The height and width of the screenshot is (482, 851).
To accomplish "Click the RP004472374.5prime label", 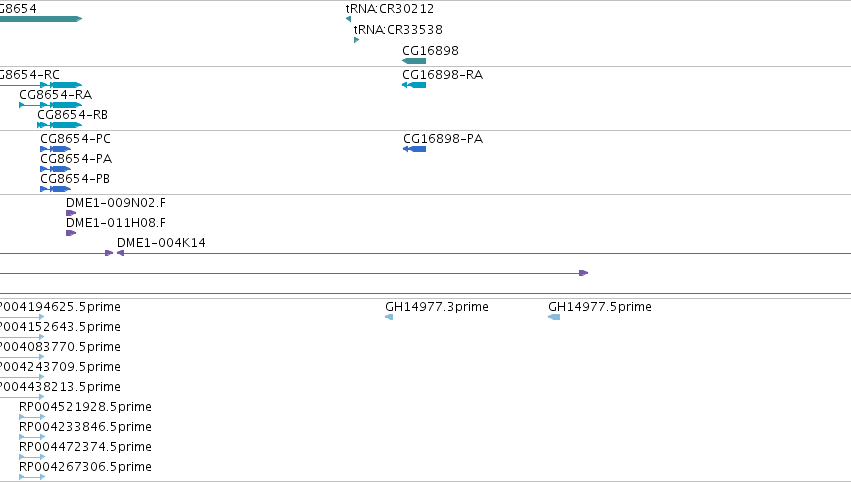I will pyautogui.click(x=85, y=447).
